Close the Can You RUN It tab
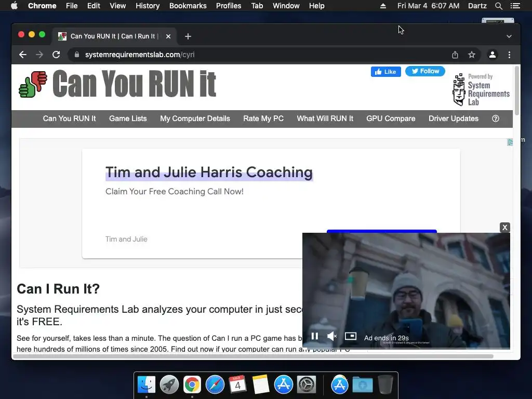 click(168, 36)
